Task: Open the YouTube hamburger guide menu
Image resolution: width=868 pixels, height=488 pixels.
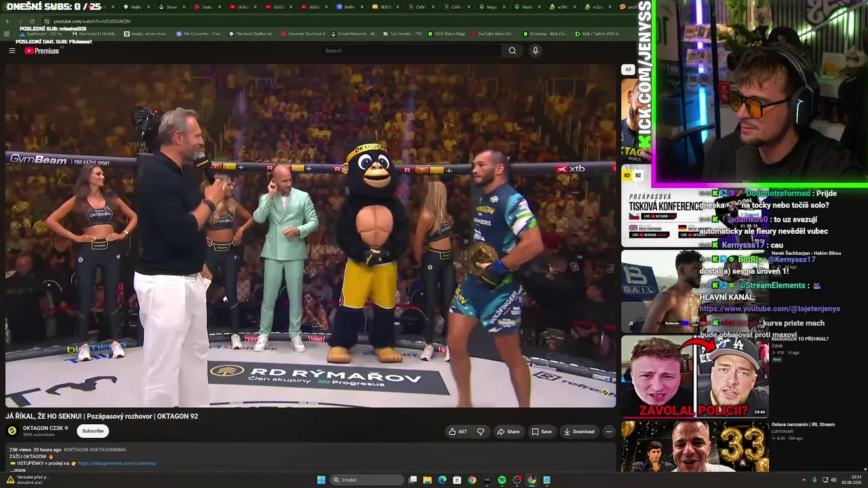Action: (x=12, y=51)
